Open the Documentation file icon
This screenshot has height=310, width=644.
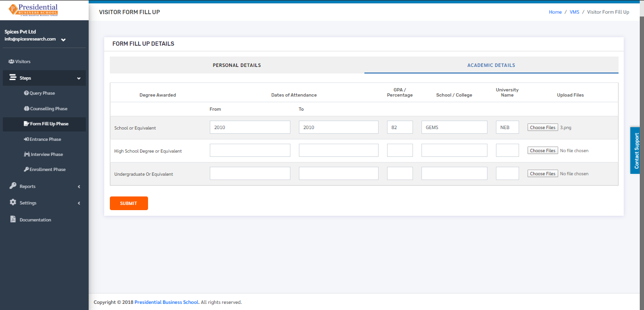[13, 220]
